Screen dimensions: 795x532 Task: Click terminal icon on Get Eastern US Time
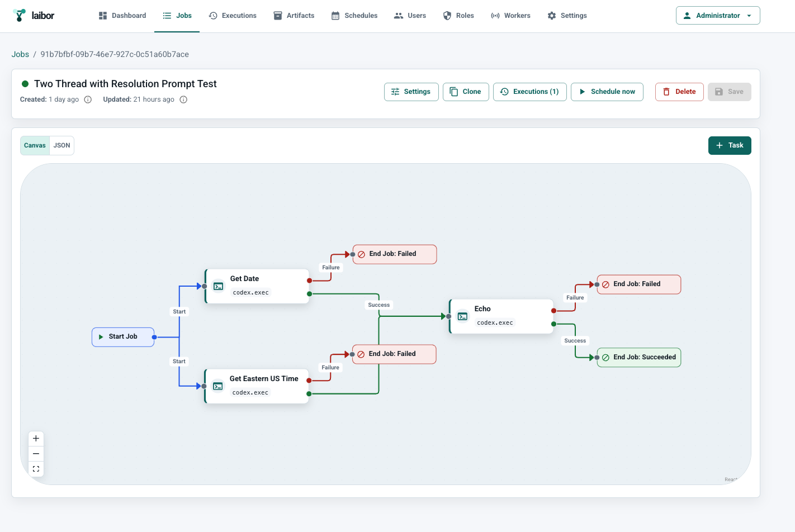pos(218,386)
